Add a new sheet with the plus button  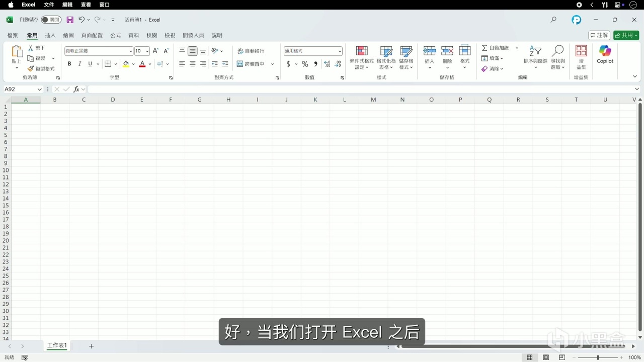click(x=91, y=346)
